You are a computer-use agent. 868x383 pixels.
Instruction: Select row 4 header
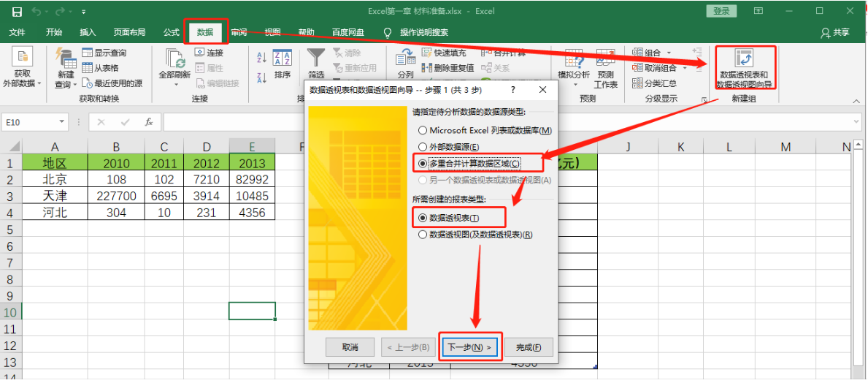click(11, 212)
